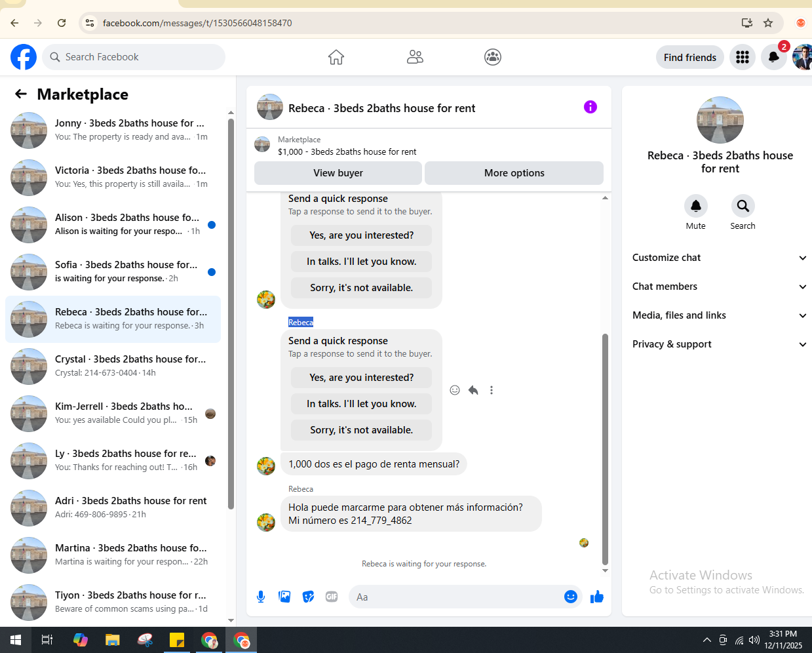
Task: Bookmark this page with the star icon
Action: pyautogui.click(x=768, y=23)
